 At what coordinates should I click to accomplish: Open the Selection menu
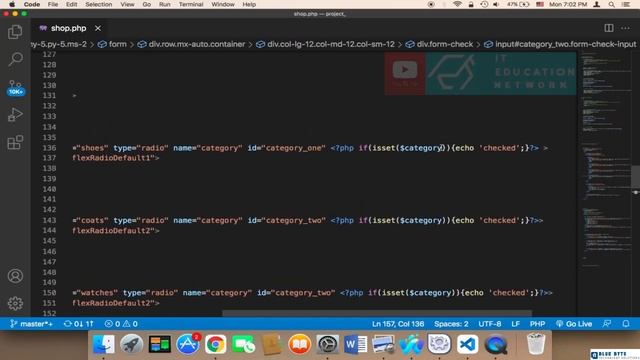98,4
